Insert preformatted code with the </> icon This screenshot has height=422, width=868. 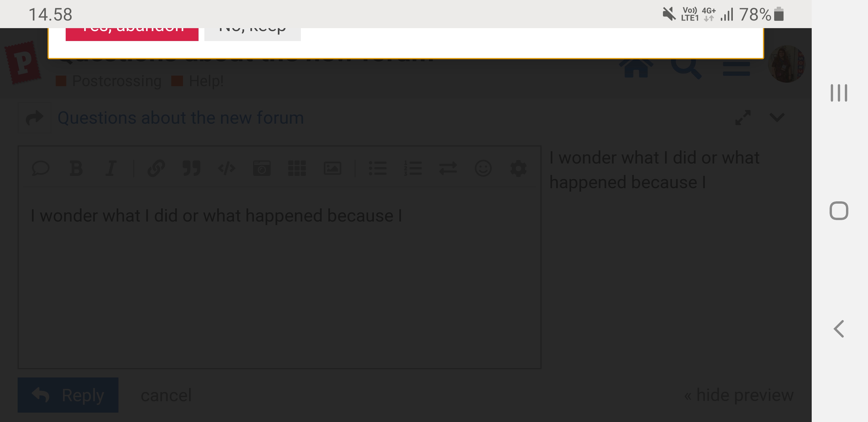coord(226,168)
